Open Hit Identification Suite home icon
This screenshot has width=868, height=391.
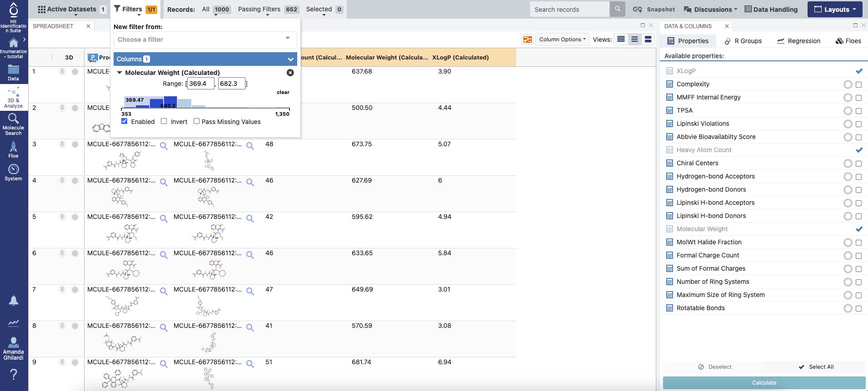(14, 17)
